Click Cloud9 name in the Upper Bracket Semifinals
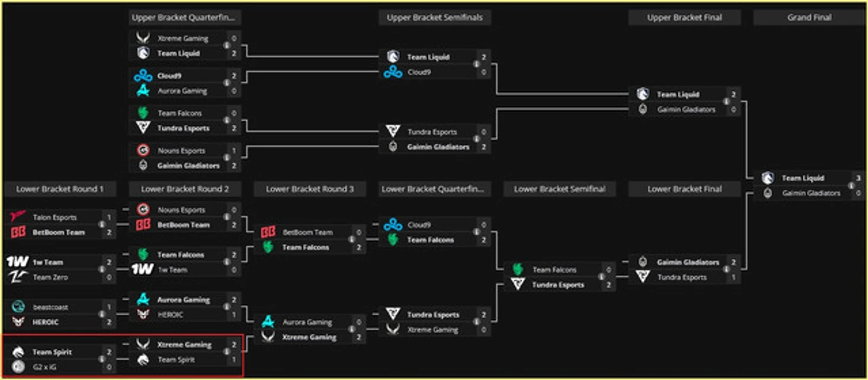 tap(419, 72)
